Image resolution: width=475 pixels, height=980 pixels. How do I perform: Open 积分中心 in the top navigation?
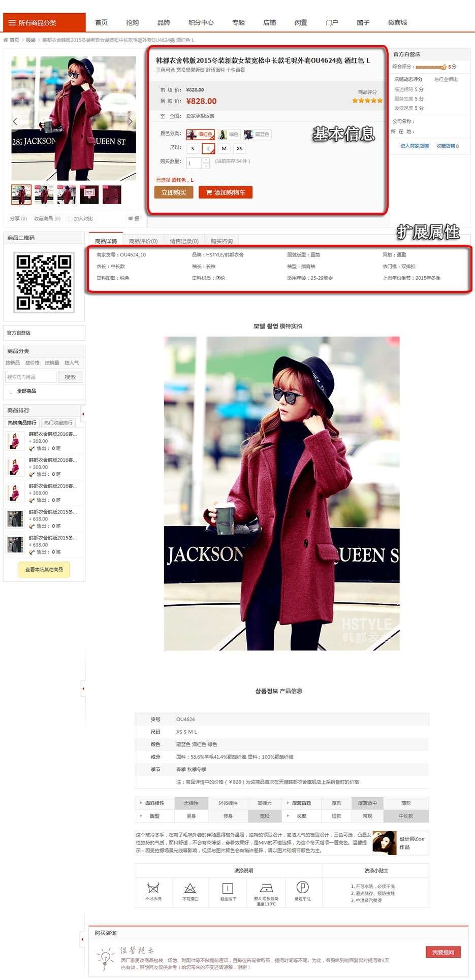pos(201,22)
